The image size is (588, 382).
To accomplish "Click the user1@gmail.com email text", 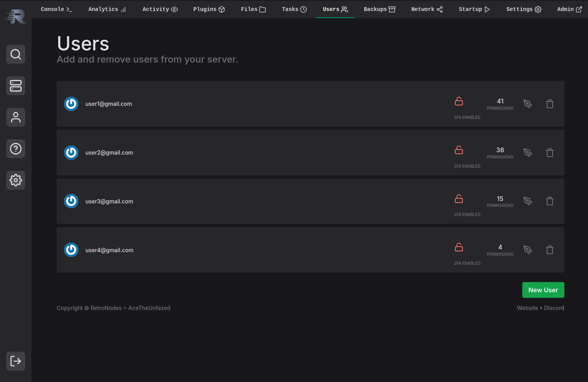I will (109, 104).
